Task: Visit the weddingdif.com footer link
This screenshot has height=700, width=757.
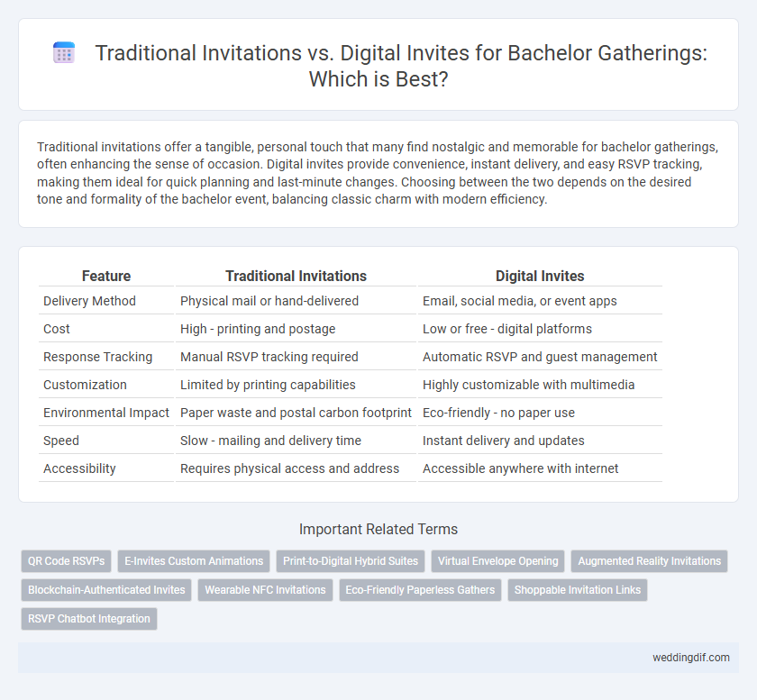Action: coord(691,658)
